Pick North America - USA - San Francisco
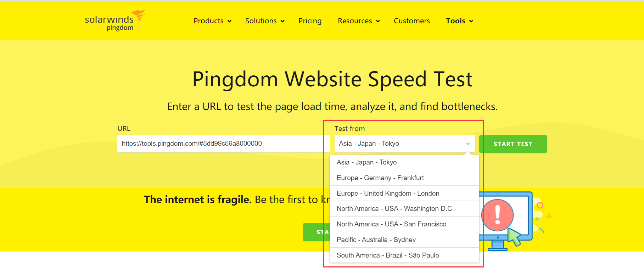Viewport: 644px width, 271px height. [x=404, y=224]
